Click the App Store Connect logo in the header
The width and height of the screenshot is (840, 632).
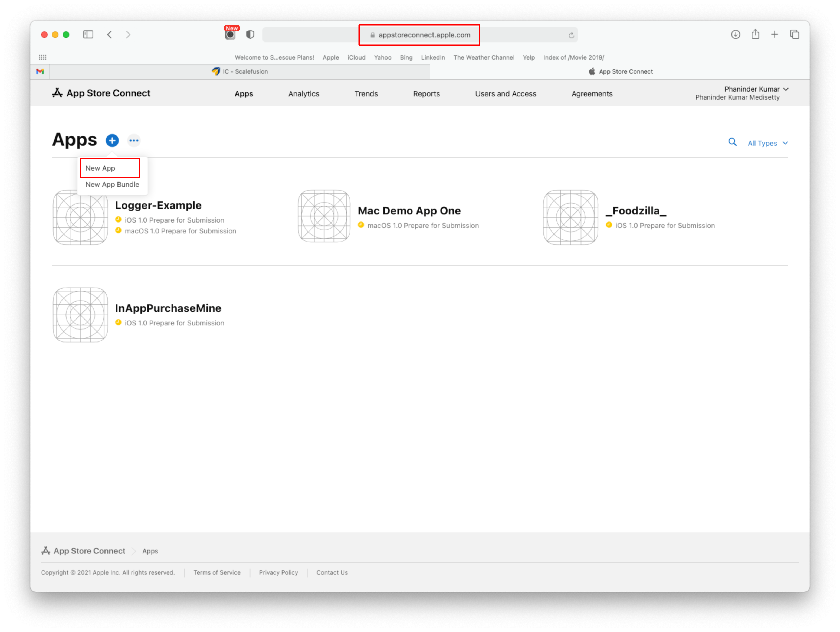pos(101,93)
